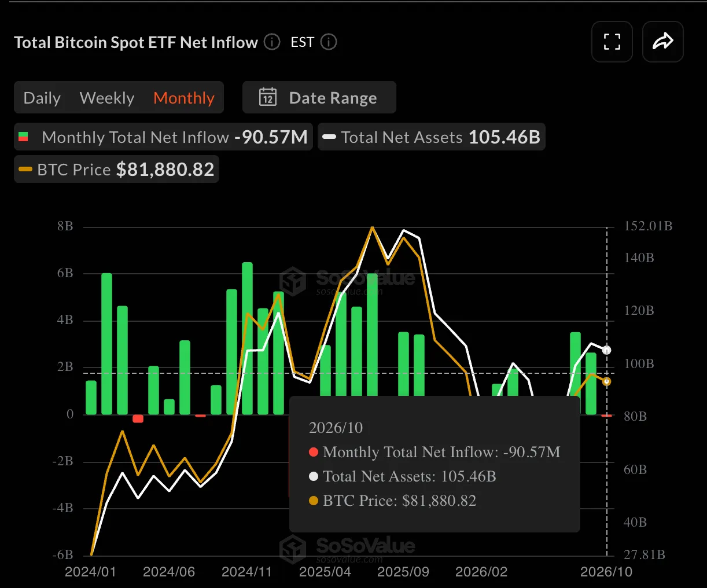Image resolution: width=707 pixels, height=588 pixels.
Task: Click the tooltip line BTC Price: $81,880.82
Action: coord(393,501)
